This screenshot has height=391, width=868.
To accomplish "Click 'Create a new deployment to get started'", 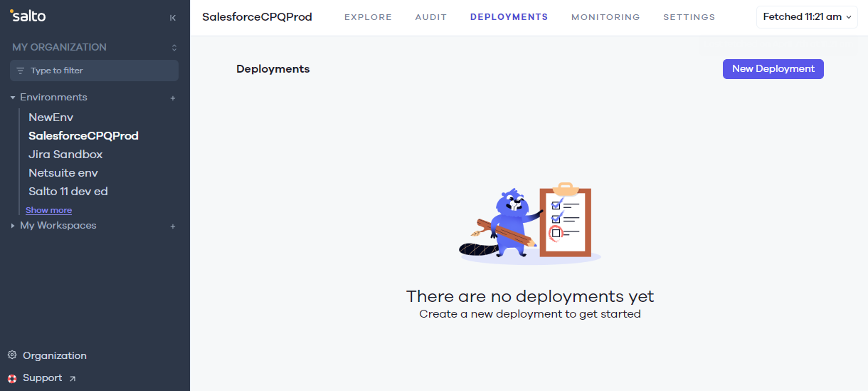I will (x=530, y=314).
